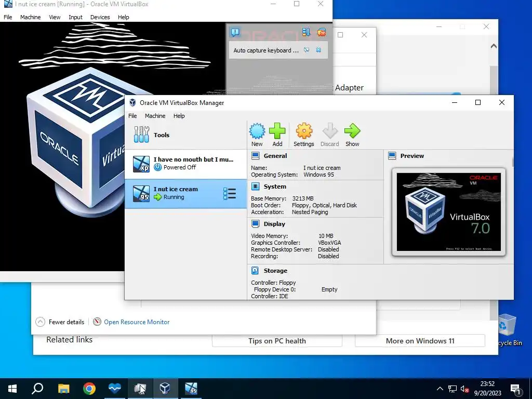Click the Windows 95 operating system value
Image resolution: width=532 pixels, height=399 pixels.
318,175
